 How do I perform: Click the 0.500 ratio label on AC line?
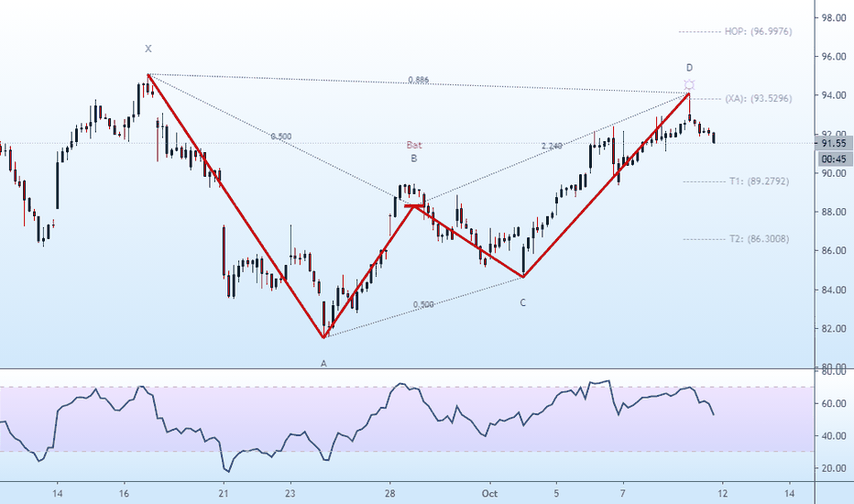tap(423, 304)
